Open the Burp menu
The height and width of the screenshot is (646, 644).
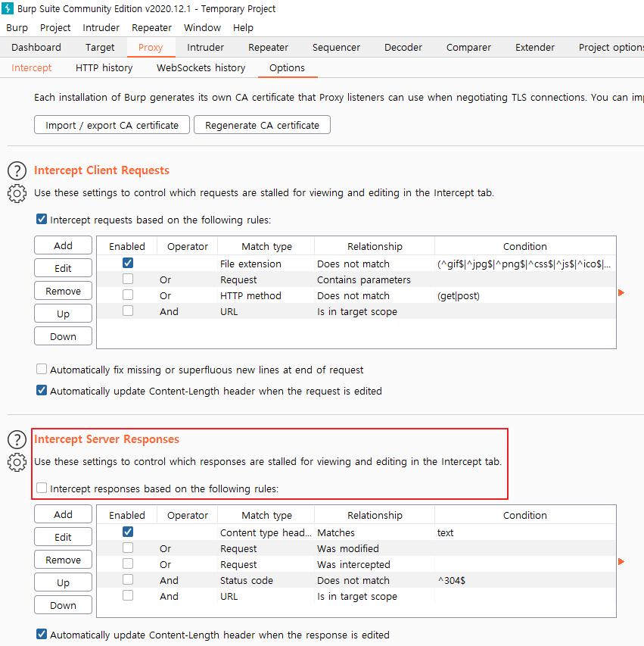click(17, 27)
